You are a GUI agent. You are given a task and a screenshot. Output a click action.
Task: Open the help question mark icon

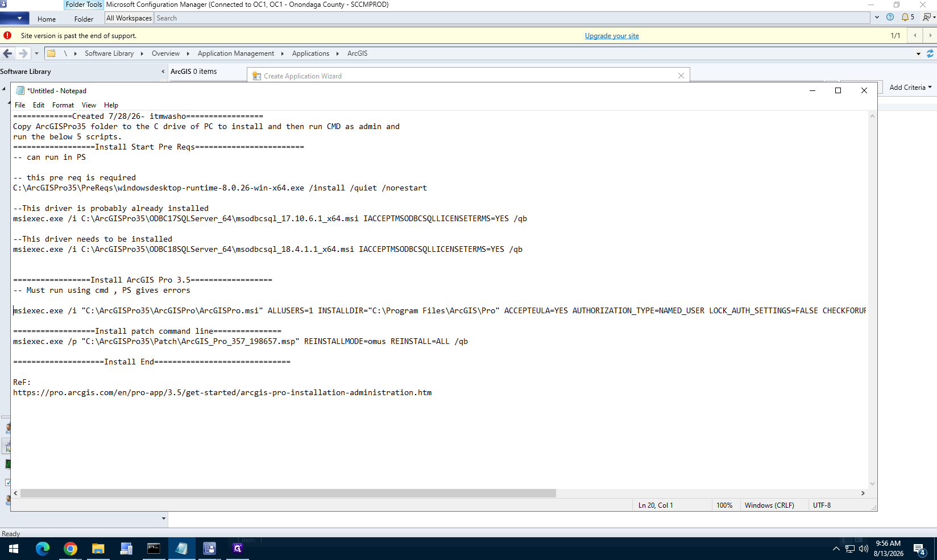click(x=890, y=17)
